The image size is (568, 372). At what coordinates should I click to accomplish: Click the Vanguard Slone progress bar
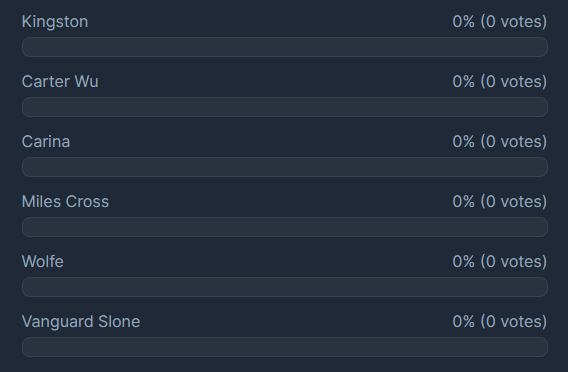coord(285,347)
